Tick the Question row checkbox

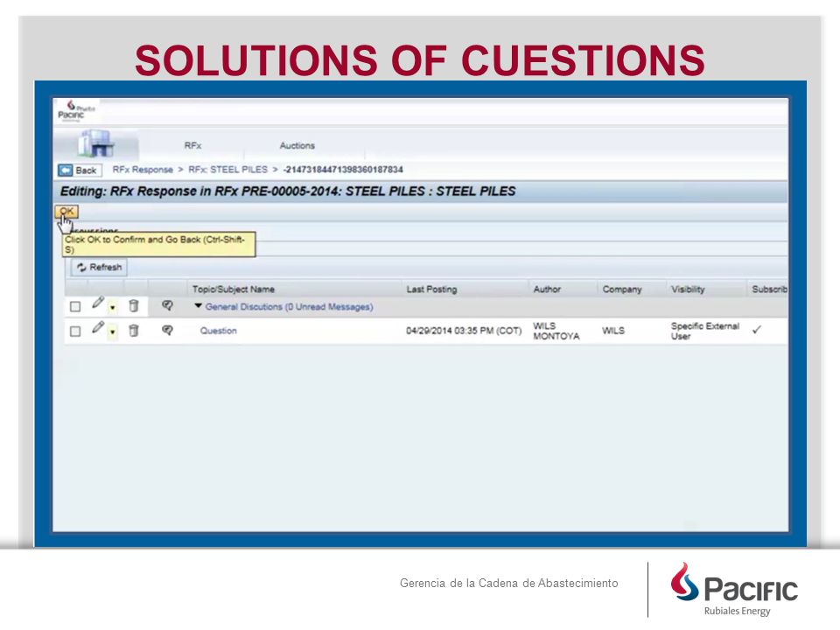coord(75,332)
